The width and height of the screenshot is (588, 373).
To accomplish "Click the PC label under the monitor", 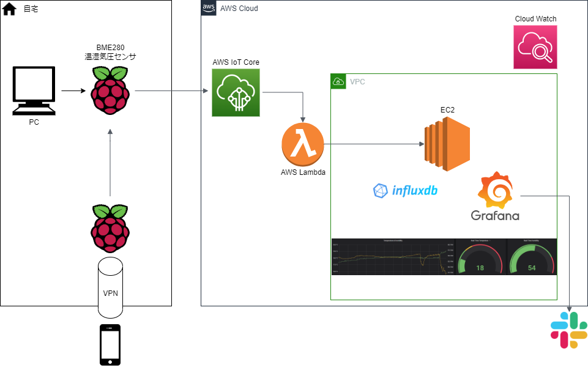I will coord(34,122).
